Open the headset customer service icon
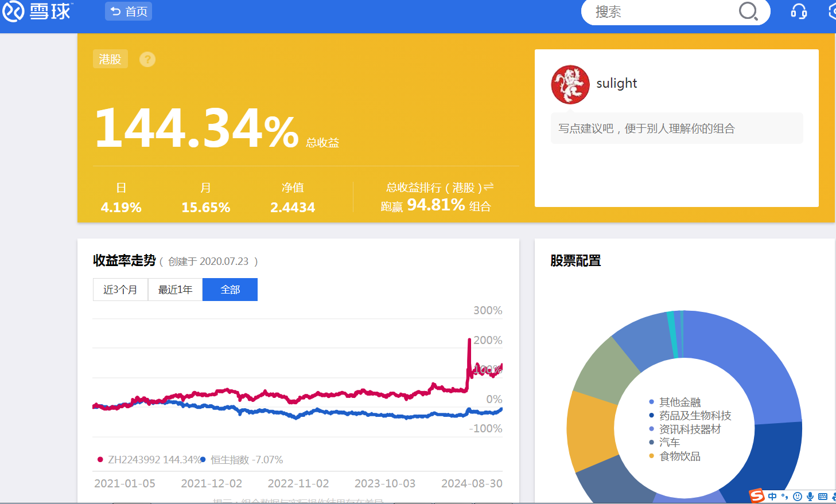This screenshot has width=836, height=504. point(799,11)
